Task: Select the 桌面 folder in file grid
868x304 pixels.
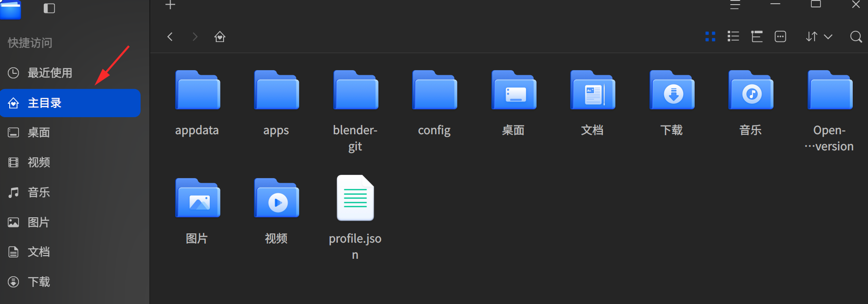Action: (x=514, y=90)
